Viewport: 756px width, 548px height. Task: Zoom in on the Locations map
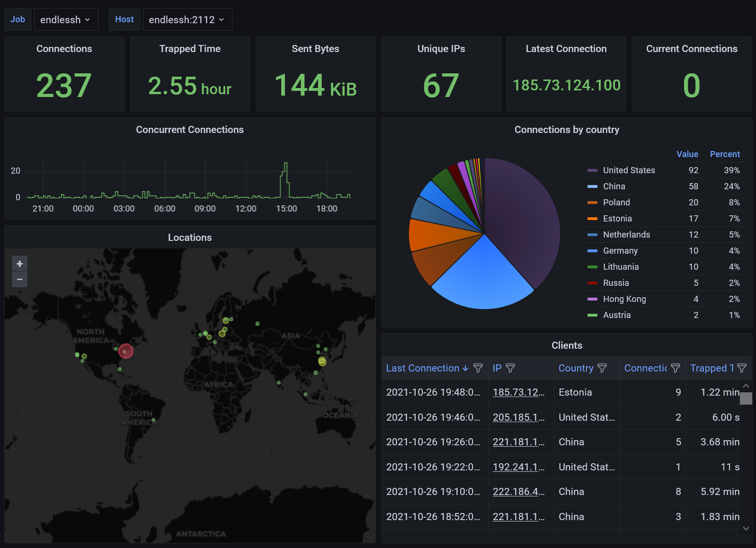tap(19, 264)
